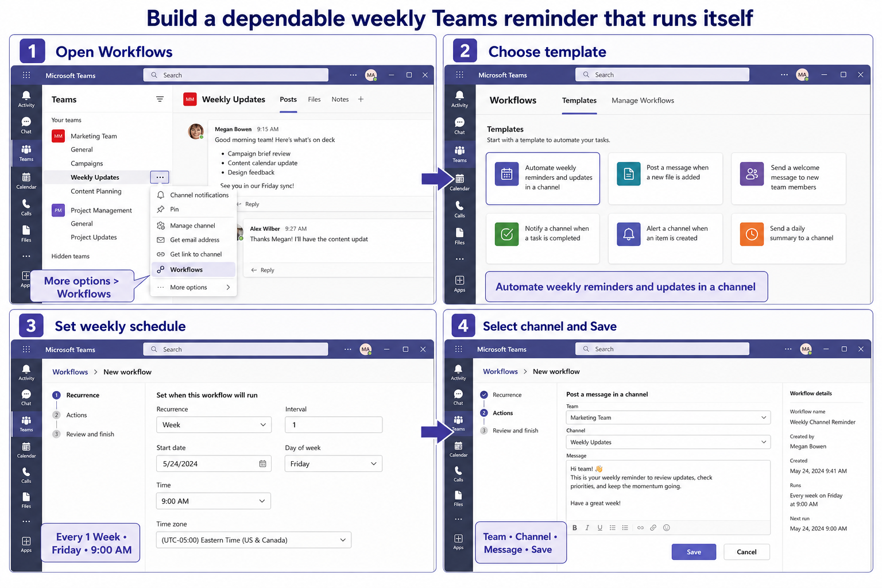882x588 pixels.
Task: Apply Italic in the message toolbar
Action: click(x=587, y=528)
